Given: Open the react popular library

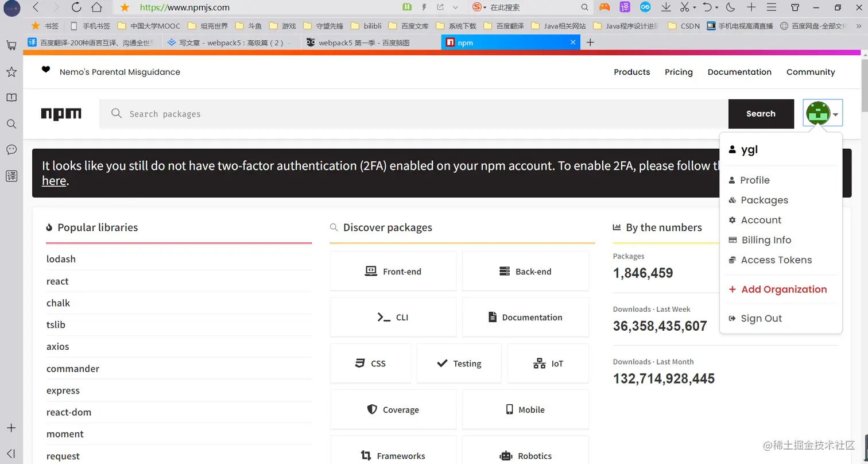Looking at the screenshot, I should 57,281.
